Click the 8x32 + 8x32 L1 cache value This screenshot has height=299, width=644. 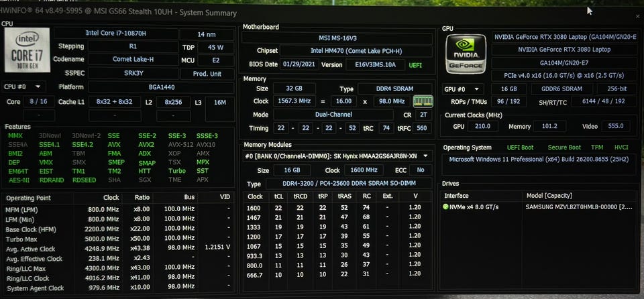tap(114, 101)
